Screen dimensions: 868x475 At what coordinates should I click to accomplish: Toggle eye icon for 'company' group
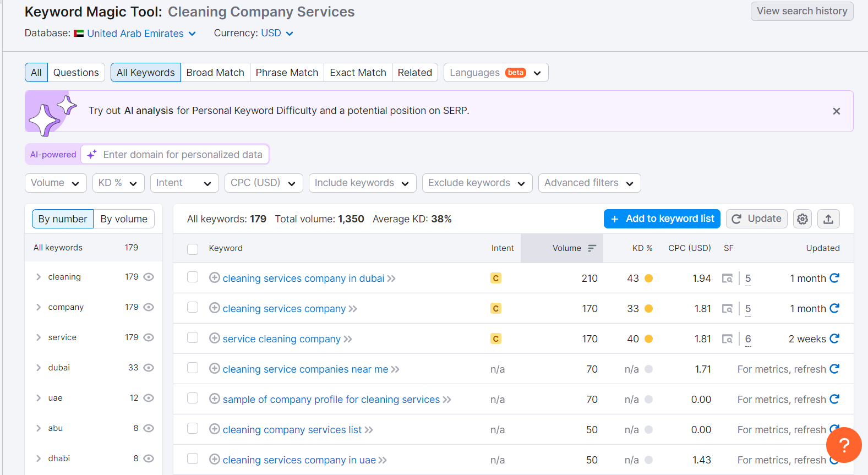(x=149, y=307)
